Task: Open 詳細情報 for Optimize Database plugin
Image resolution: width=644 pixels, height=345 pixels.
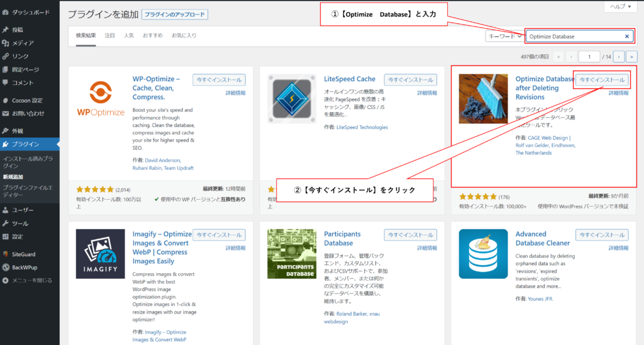Action: click(619, 93)
